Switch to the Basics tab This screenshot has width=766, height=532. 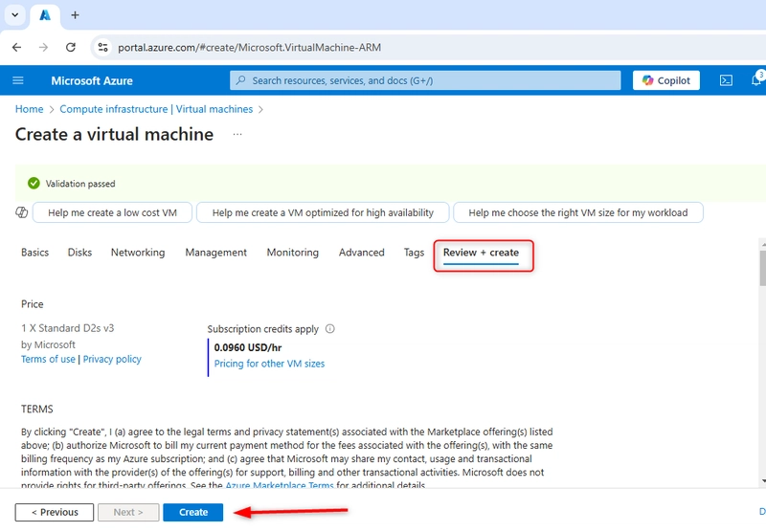coord(34,253)
